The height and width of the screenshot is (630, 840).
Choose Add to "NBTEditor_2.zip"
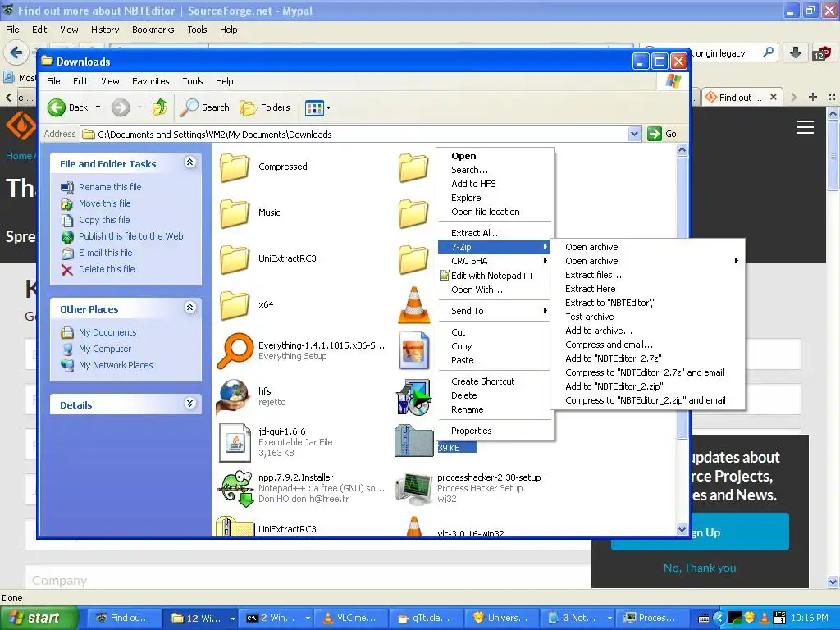point(647,386)
